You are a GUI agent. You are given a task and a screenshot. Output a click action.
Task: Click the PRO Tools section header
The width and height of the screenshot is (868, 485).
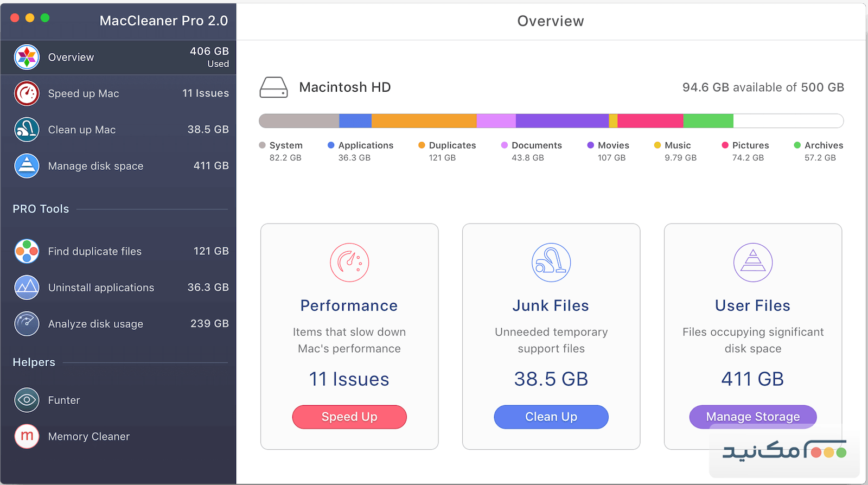[41, 209]
